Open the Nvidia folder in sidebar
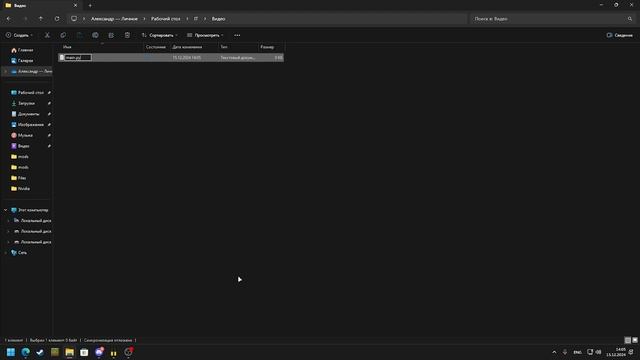The image size is (640, 360). [x=24, y=189]
